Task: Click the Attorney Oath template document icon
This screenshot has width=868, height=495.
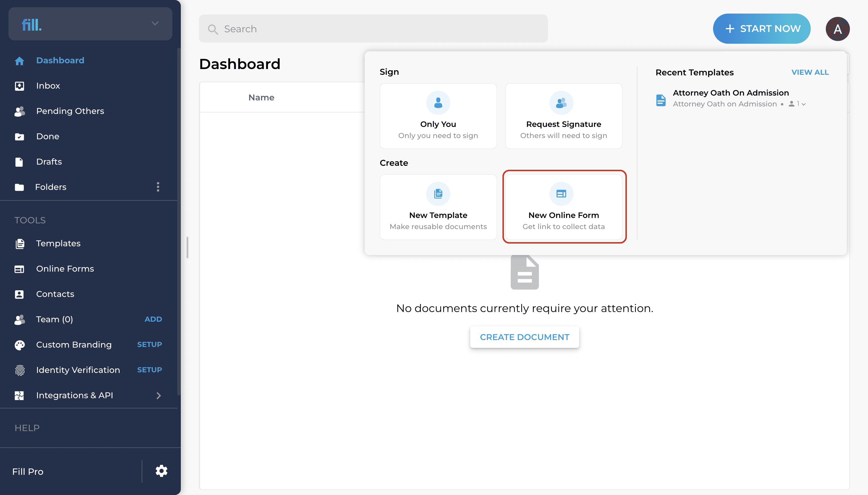Action: [x=661, y=100]
